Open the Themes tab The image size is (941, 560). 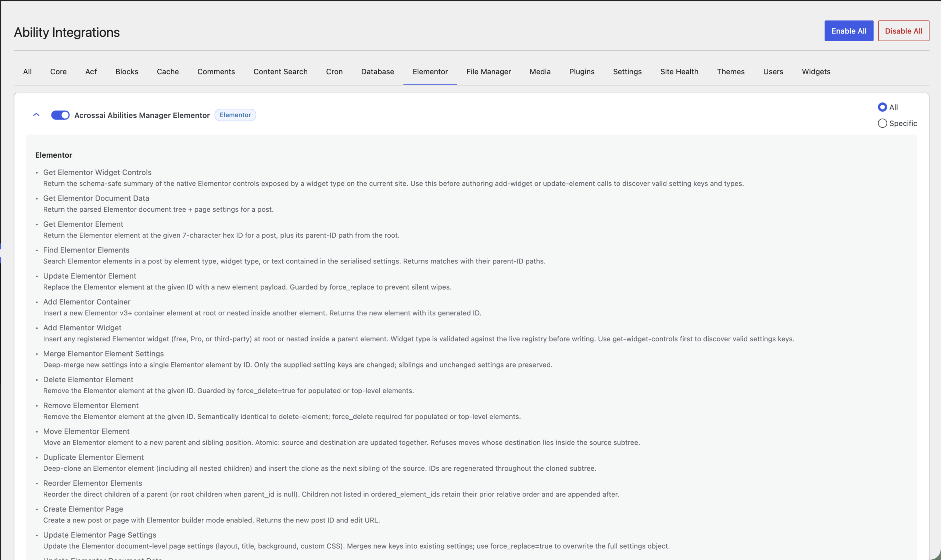[730, 72]
